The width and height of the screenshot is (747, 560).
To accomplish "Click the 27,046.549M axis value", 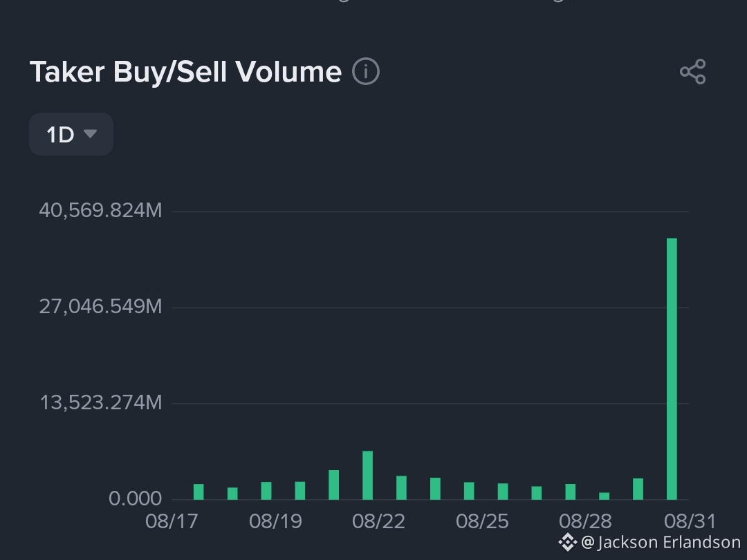I will pos(100,307).
